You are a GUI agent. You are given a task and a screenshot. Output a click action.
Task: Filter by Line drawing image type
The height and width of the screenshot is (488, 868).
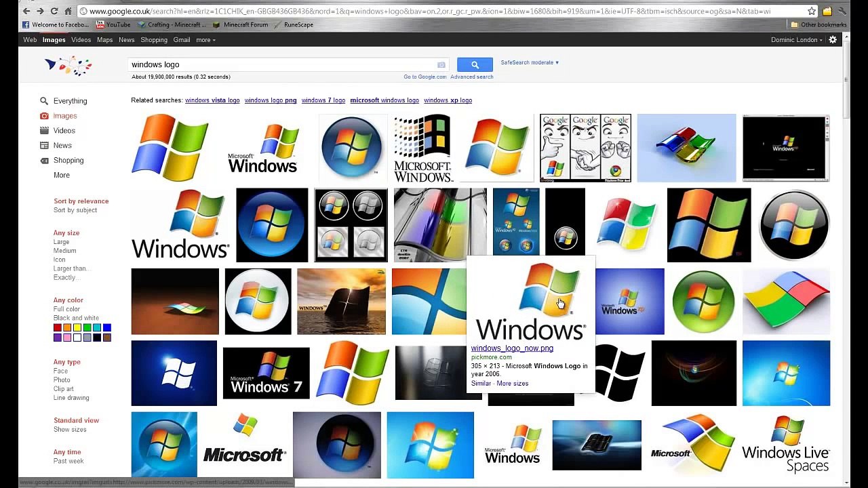[x=71, y=398]
